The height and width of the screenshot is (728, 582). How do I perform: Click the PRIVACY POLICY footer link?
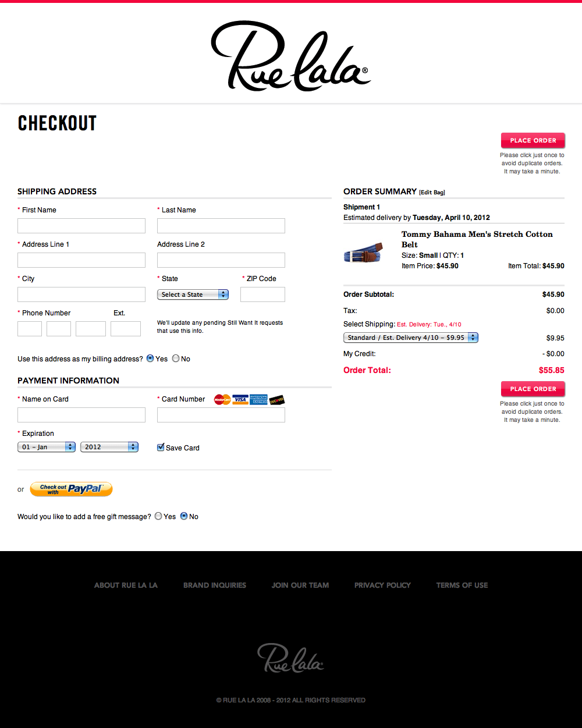[x=382, y=585]
